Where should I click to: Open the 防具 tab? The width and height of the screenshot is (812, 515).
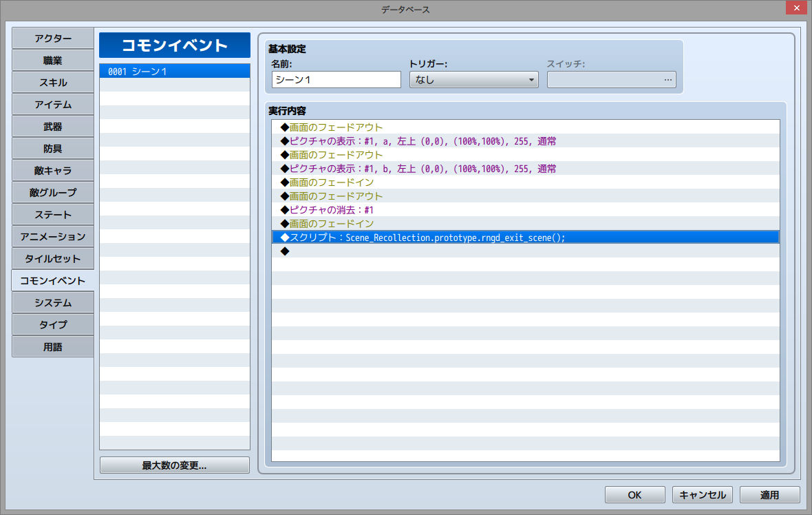pos(53,149)
